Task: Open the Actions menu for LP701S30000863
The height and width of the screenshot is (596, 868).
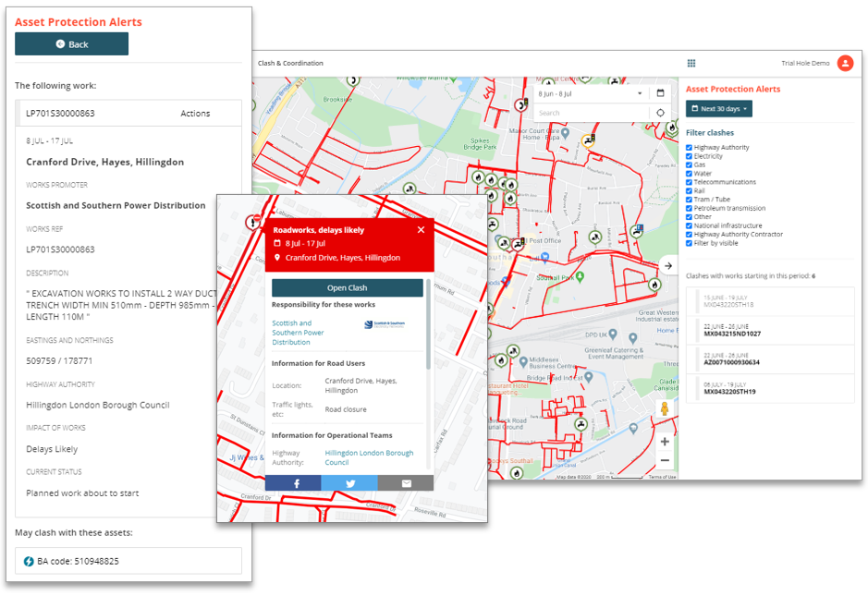Action: click(195, 114)
